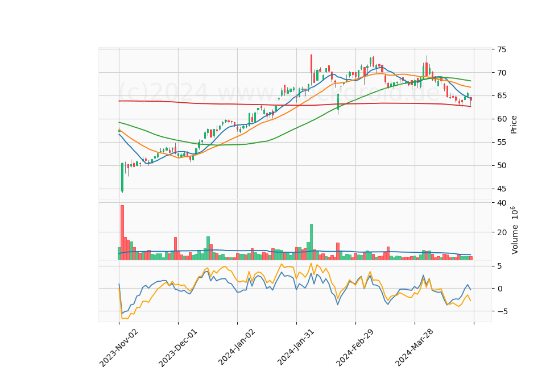This screenshot has width=546, height=392.
Task: Click the 2024-Feb-29 date label
Action: 355,348
